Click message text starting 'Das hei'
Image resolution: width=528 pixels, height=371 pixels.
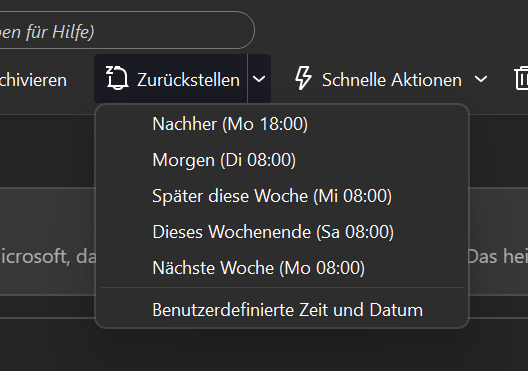(x=497, y=257)
